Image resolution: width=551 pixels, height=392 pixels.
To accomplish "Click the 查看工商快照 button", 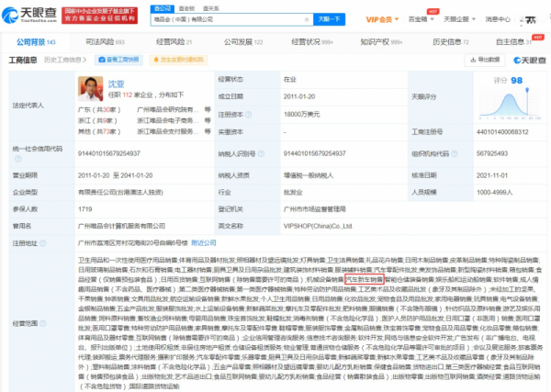I will point(118,60).
